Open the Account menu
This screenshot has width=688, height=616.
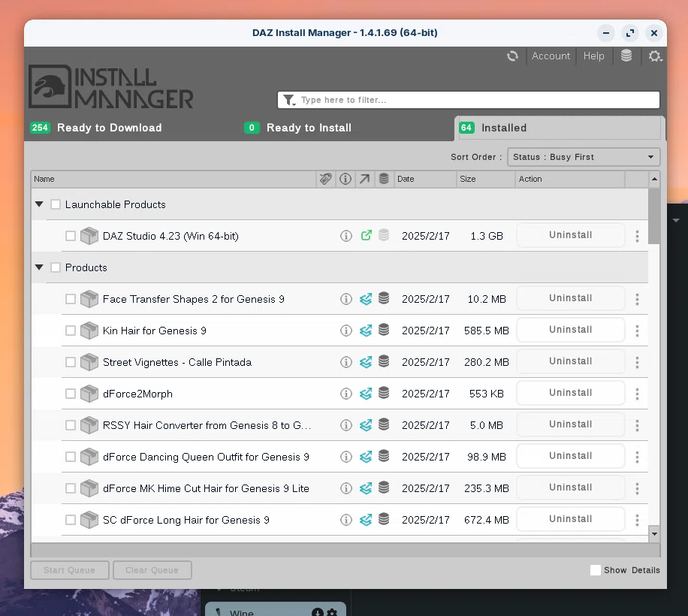pos(551,56)
